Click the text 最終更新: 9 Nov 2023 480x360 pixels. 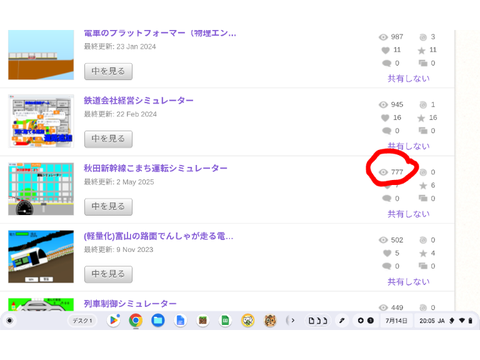coord(119,250)
